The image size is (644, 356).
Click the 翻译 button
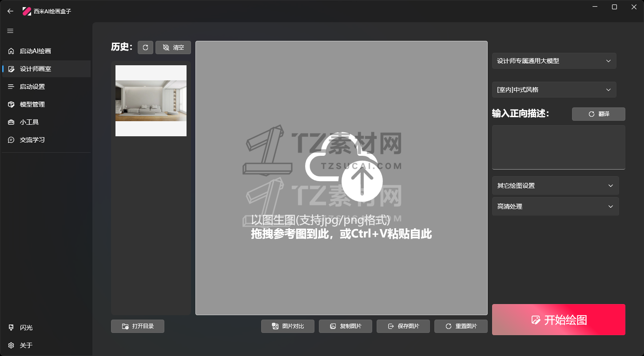(x=599, y=114)
